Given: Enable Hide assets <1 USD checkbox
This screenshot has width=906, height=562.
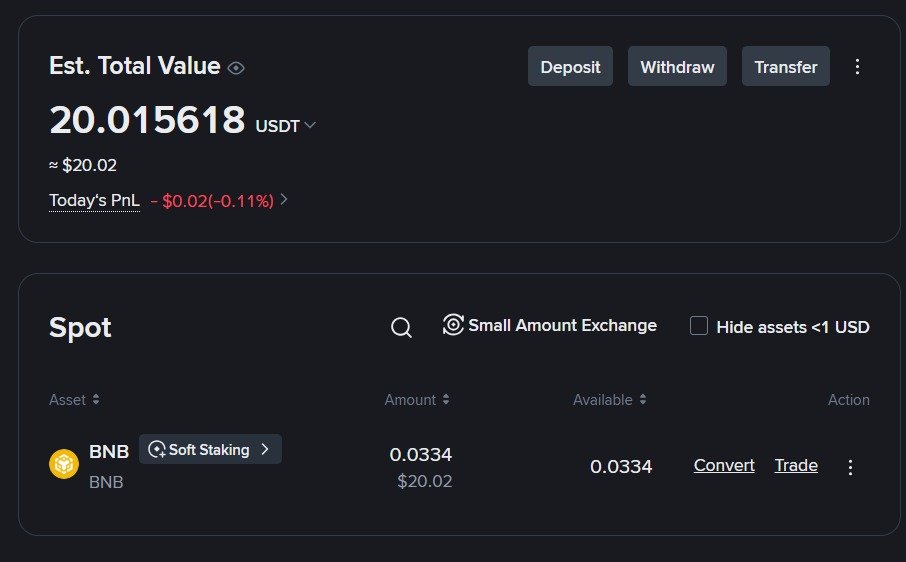Looking at the screenshot, I should [699, 326].
